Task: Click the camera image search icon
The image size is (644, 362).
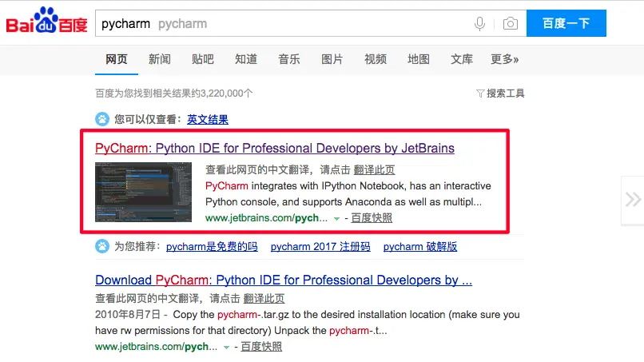Action: coord(510,23)
